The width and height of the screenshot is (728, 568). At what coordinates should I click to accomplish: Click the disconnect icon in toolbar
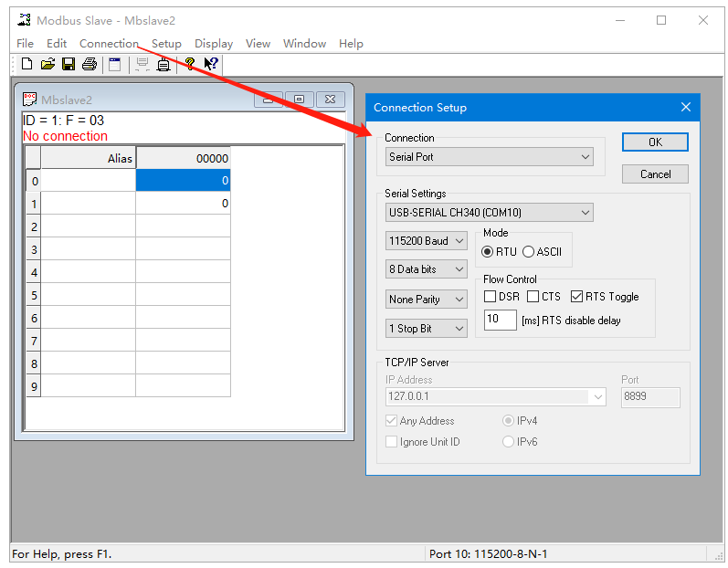coord(164,64)
